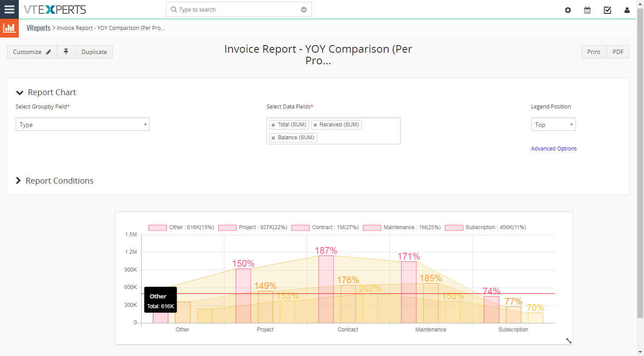Expand chart using resize arrows icon
Screen dimensions: 644x356
tap(568, 340)
